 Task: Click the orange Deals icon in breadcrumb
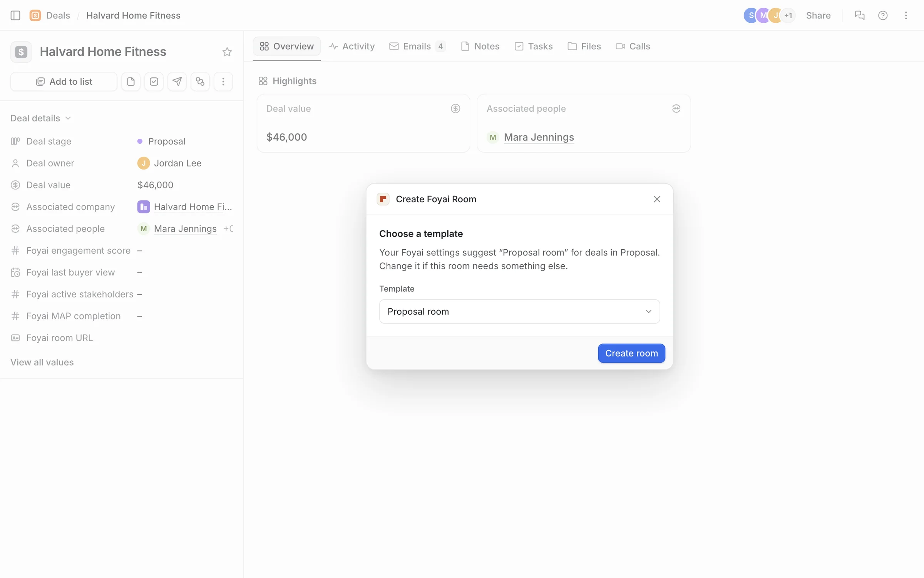click(35, 15)
